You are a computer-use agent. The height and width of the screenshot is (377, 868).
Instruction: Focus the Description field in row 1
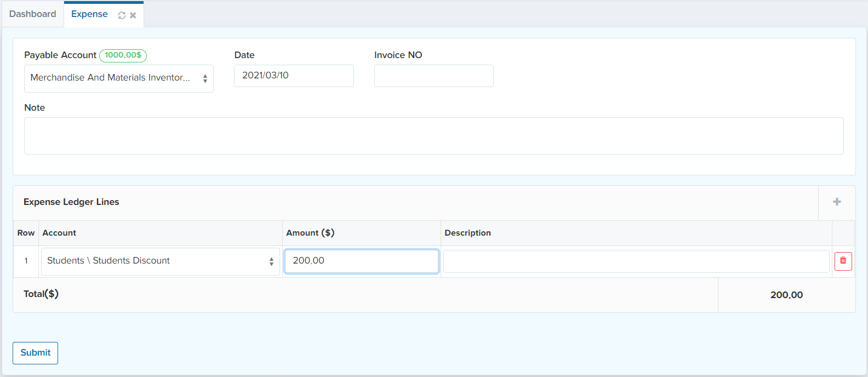[636, 261]
